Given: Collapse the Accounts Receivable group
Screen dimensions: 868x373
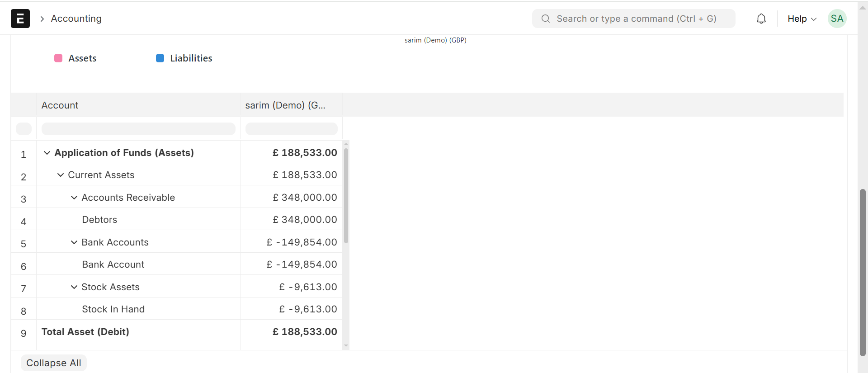Looking at the screenshot, I should (74, 198).
